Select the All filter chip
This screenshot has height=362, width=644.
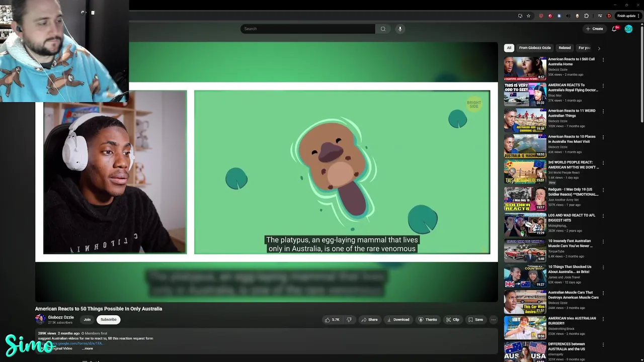[509, 48]
